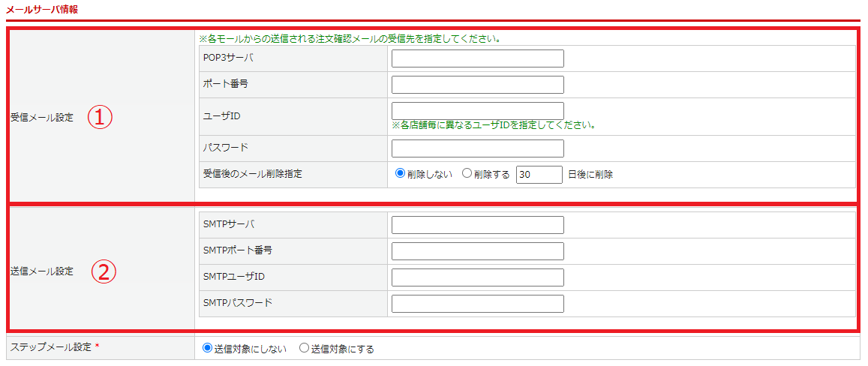Focus the SMTPポート番号 text box
The width and height of the screenshot is (868, 366).
coord(477,251)
